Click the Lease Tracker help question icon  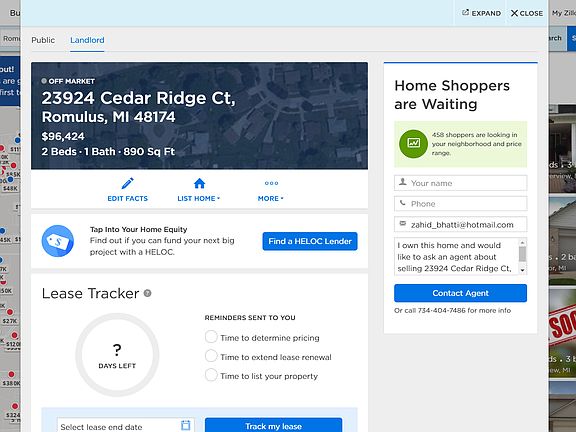[x=148, y=293]
